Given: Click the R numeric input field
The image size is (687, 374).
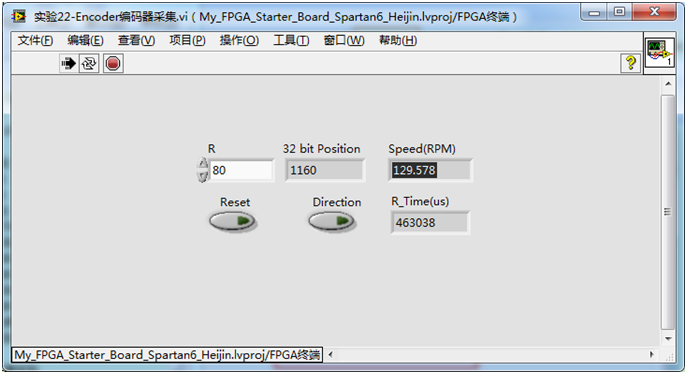Looking at the screenshot, I should coord(241,170).
